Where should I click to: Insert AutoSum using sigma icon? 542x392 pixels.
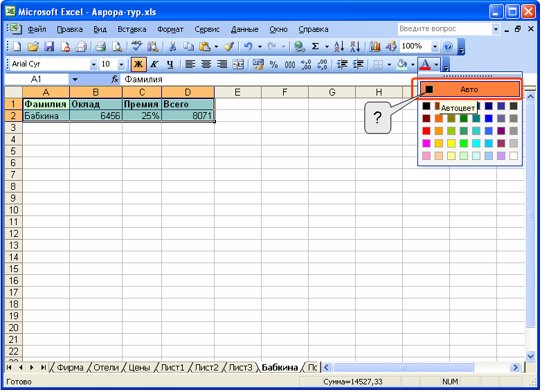(x=315, y=46)
